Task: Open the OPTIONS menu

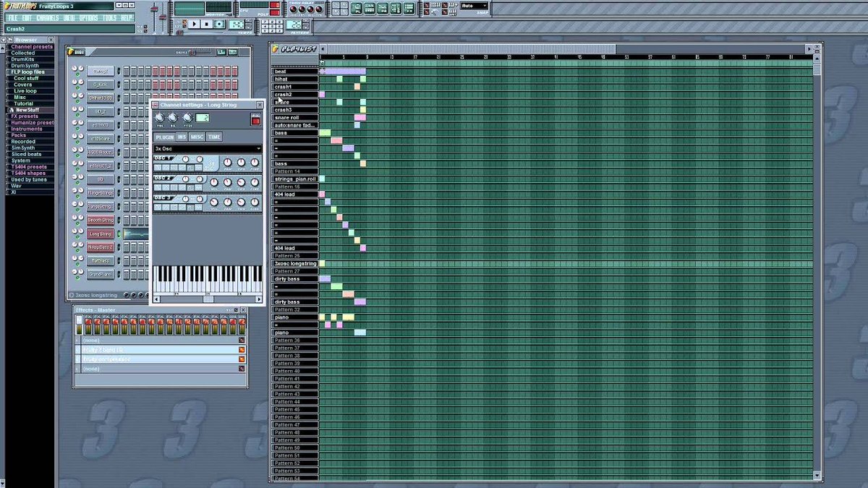Action: (88, 17)
